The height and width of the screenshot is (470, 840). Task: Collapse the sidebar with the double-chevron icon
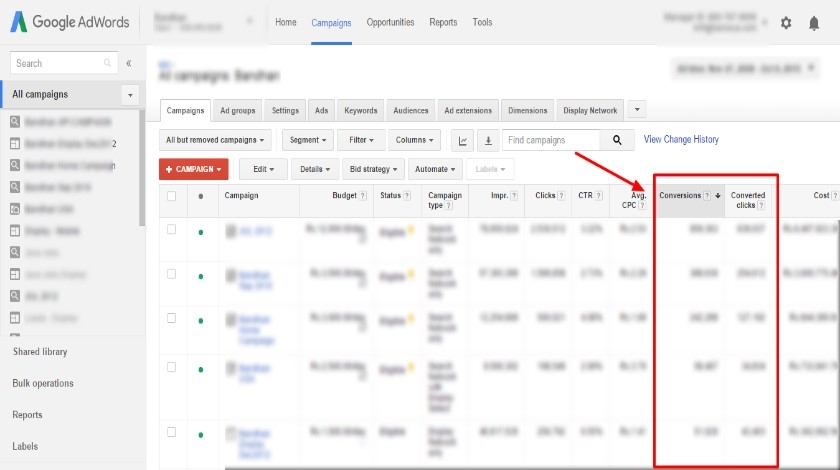tap(128, 63)
